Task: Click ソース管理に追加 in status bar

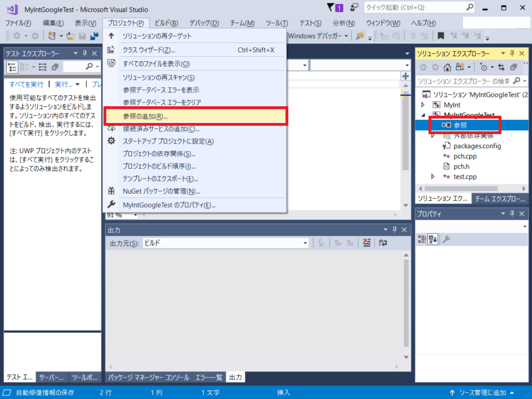Action: coord(482,392)
